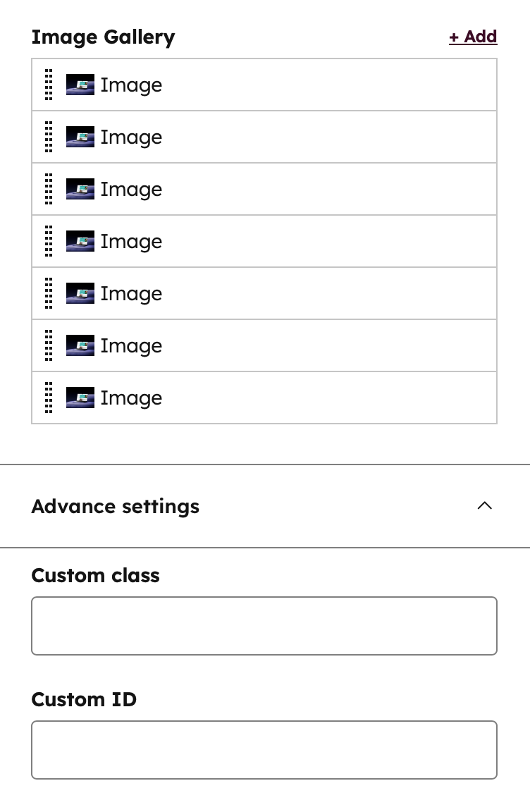530x812 pixels.
Task: Click drag handle of third Image row
Action: (49, 189)
